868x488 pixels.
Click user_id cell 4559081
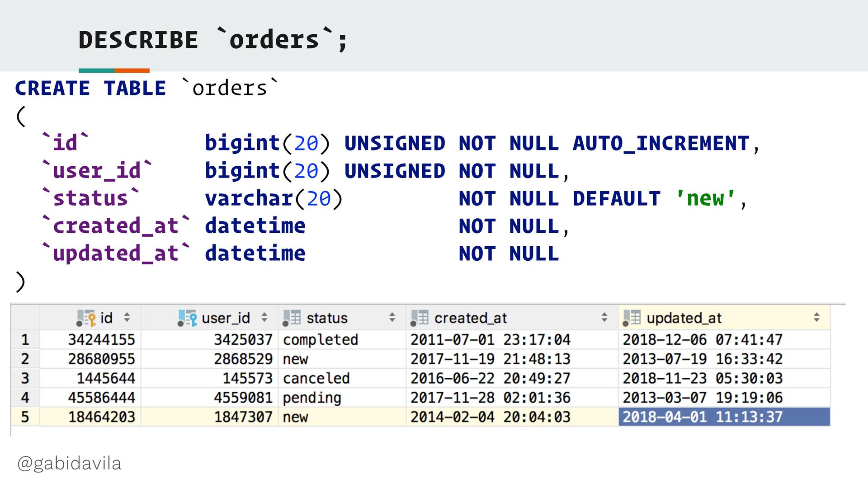tap(210, 398)
